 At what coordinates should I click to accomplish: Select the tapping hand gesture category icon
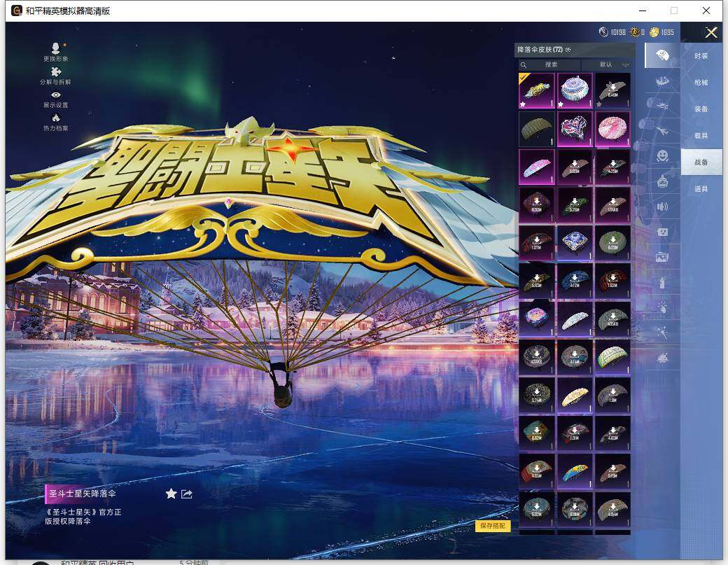(662, 307)
